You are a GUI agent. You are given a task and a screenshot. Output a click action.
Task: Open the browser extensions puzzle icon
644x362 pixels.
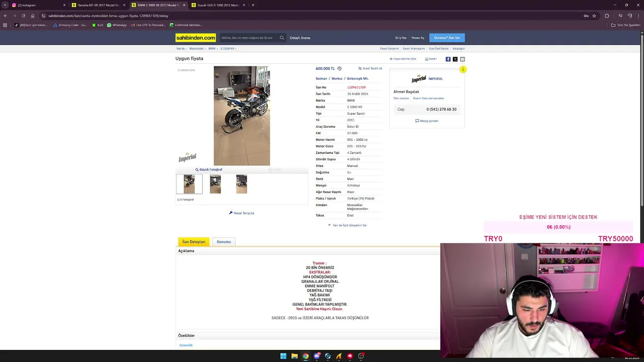tap(607, 16)
